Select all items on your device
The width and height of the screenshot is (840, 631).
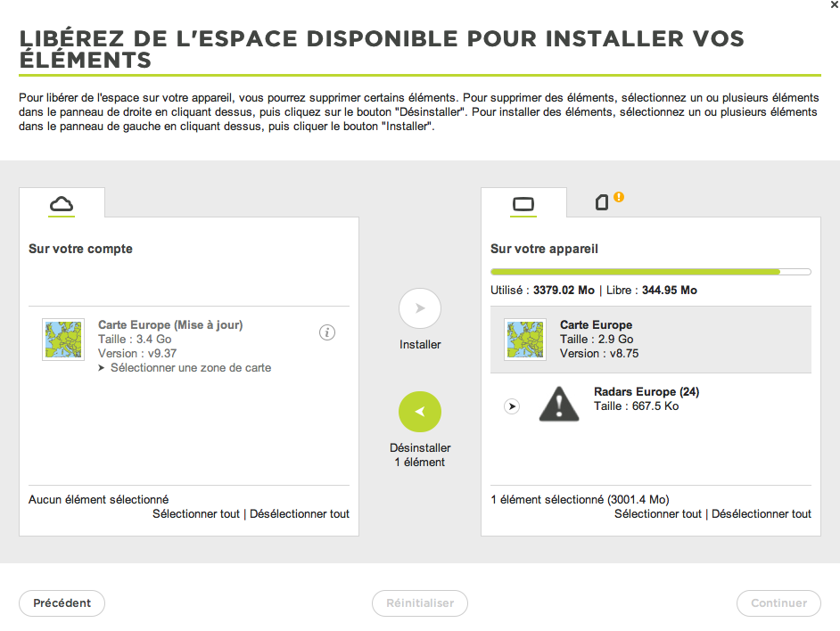pyautogui.click(x=658, y=513)
